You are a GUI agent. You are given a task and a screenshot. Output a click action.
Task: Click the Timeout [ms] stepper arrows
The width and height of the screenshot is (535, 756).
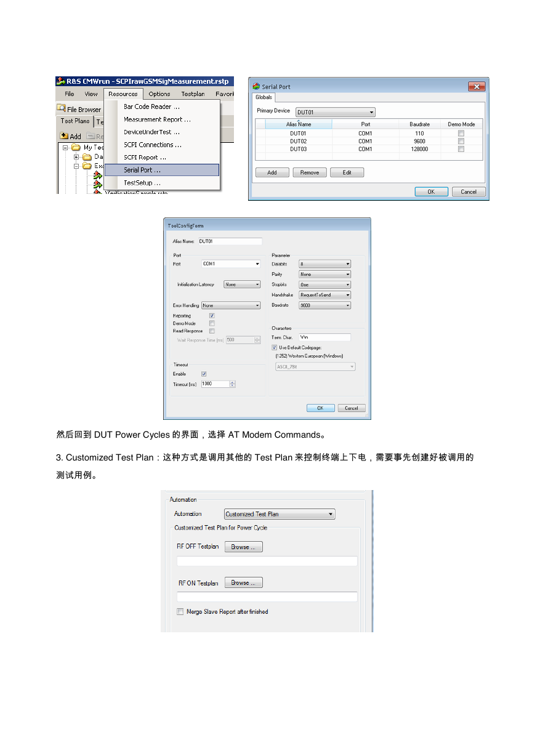pos(233,384)
